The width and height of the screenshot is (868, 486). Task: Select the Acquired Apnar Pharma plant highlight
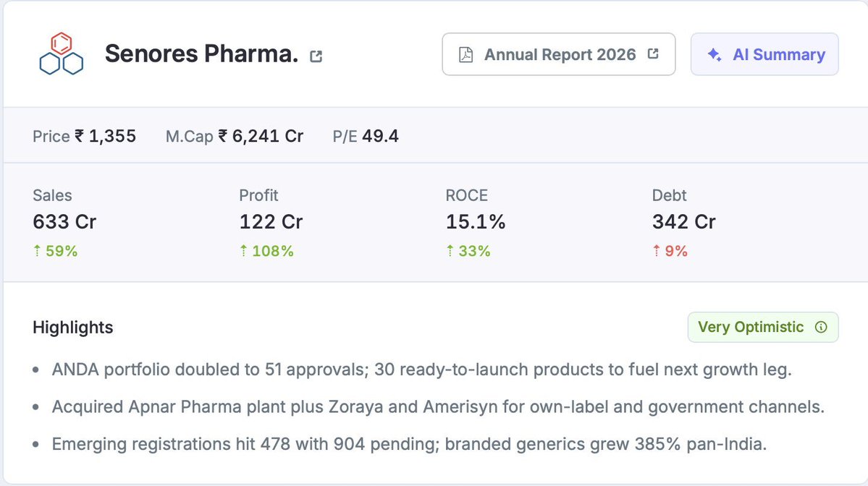coord(438,407)
